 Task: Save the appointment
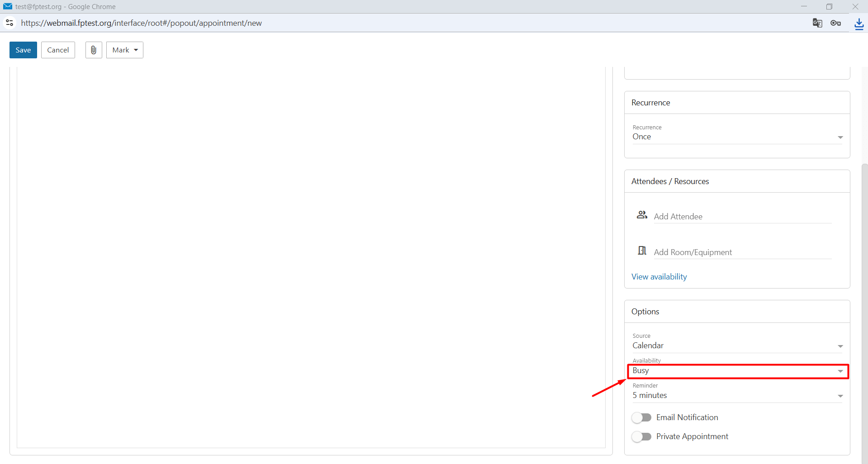(23, 50)
